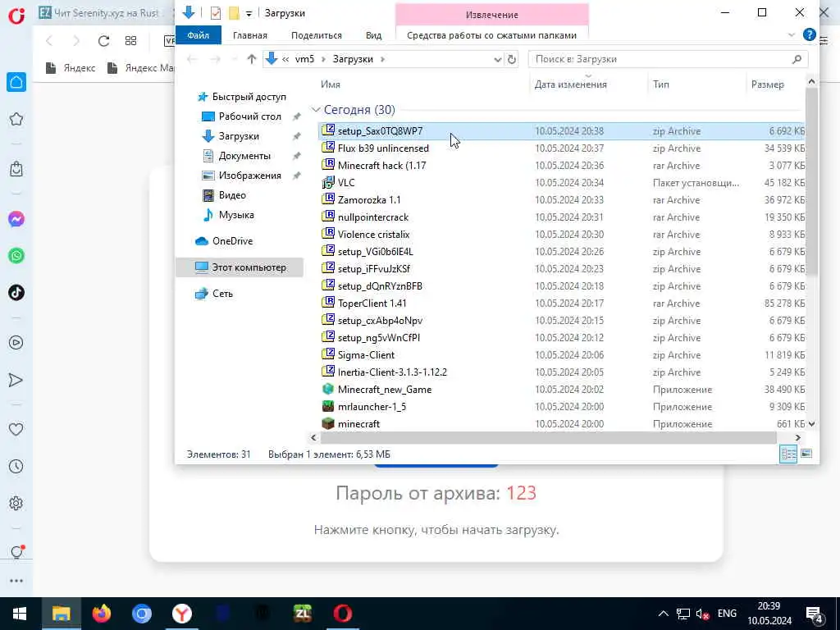This screenshot has width=840, height=630.
Task: Open volume control in system tray
Action: [x=702, y=614]
